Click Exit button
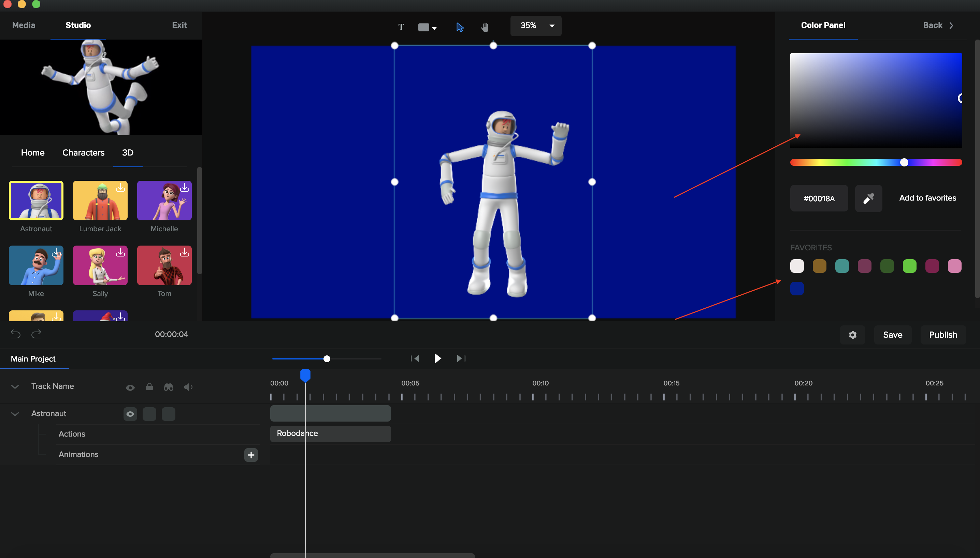 click(179, 25)
